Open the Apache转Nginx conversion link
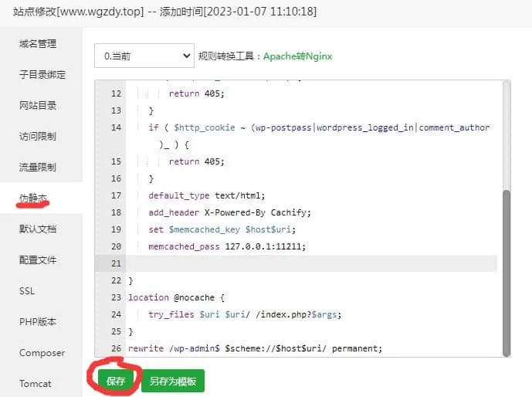Viewport: 532px width, 397px height. point(297,56)
